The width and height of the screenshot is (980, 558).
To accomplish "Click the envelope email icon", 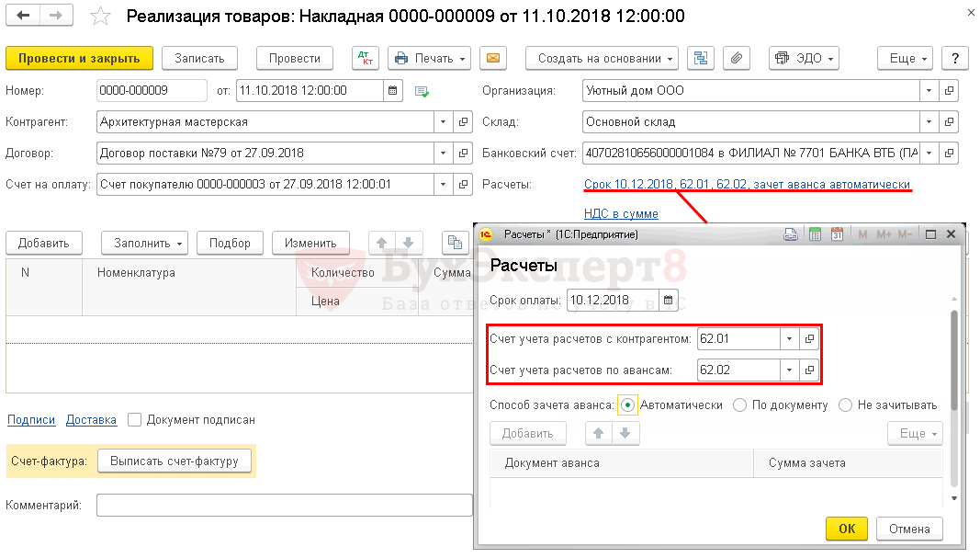I will 493,58.
